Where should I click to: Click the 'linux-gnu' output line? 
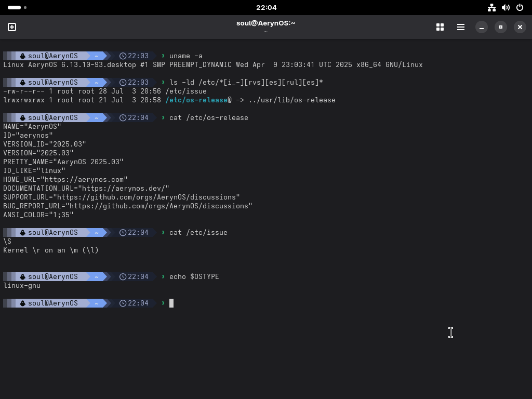point(22,285)
